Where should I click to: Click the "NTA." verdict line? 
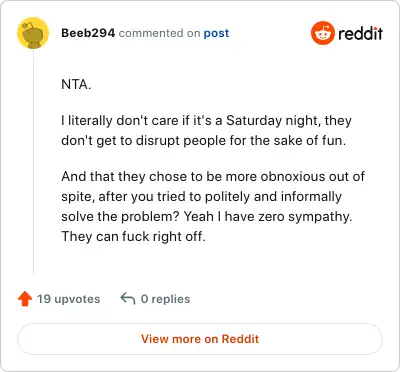pos(76,84)
